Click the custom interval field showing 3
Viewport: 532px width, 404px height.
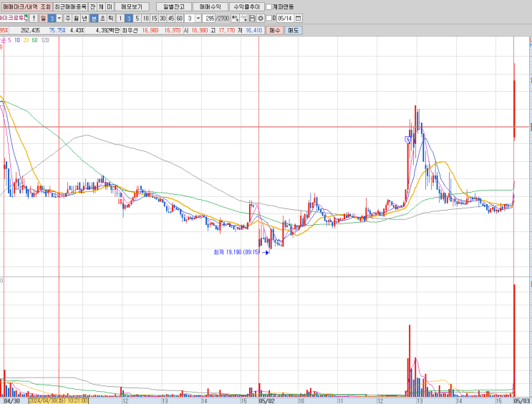pos(190,18)
